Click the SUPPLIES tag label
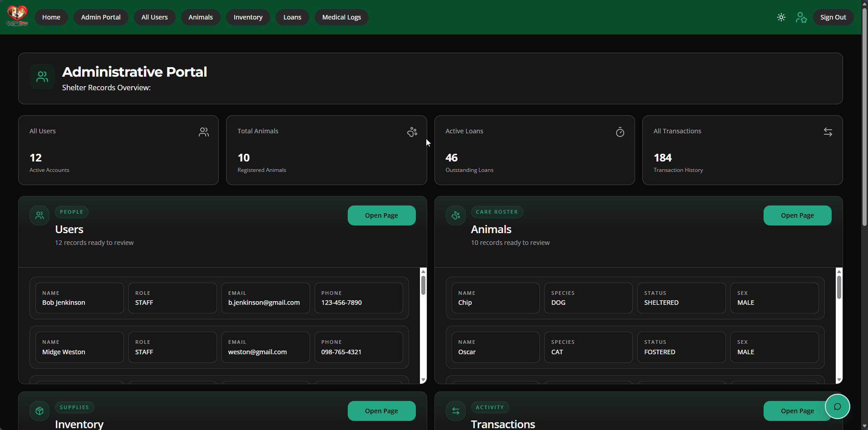 coord(74,407)
